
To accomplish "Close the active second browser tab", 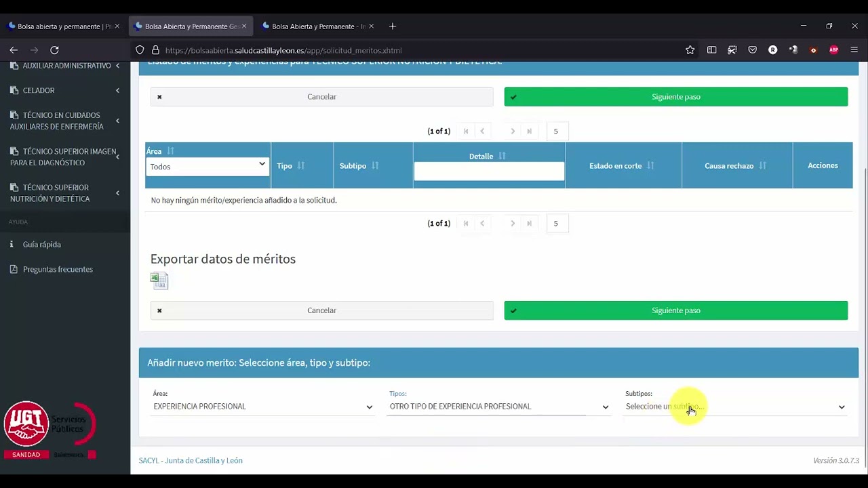I will pos(244,26).
